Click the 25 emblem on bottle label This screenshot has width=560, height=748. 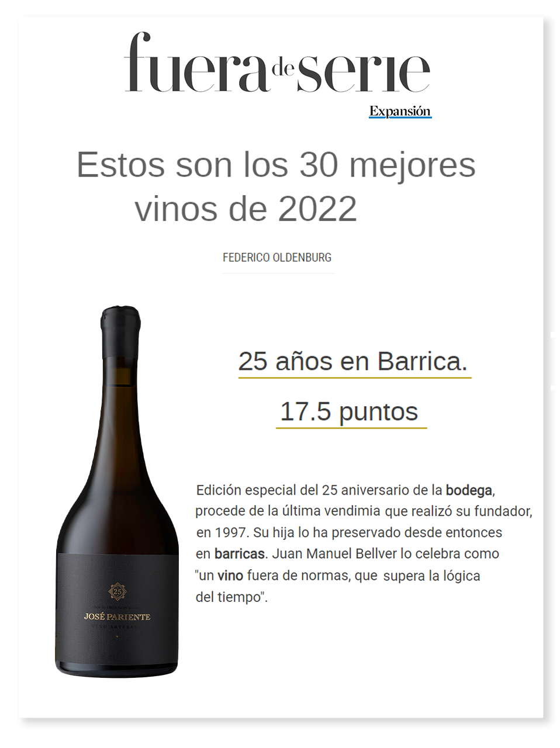pos(117,591)
